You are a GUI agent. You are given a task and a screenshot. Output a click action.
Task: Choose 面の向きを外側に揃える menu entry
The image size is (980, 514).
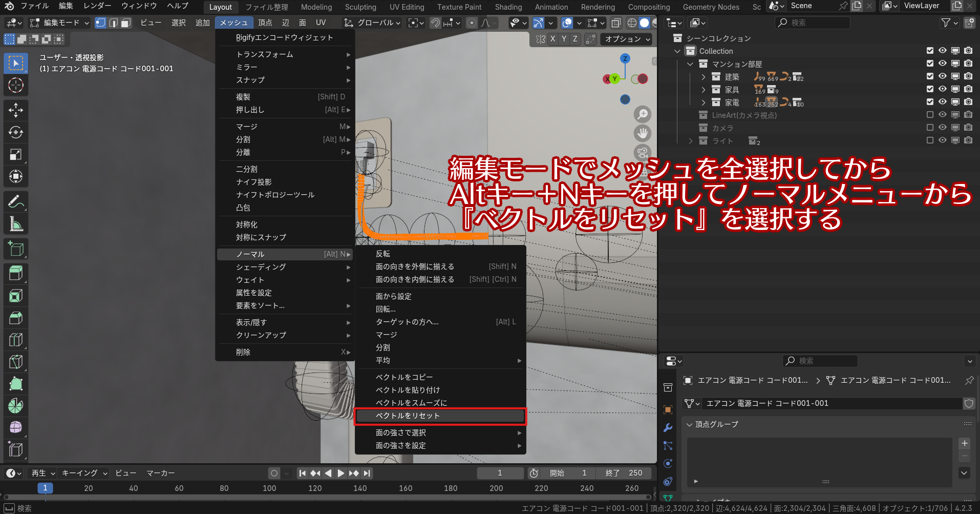[x=440, y=266]
